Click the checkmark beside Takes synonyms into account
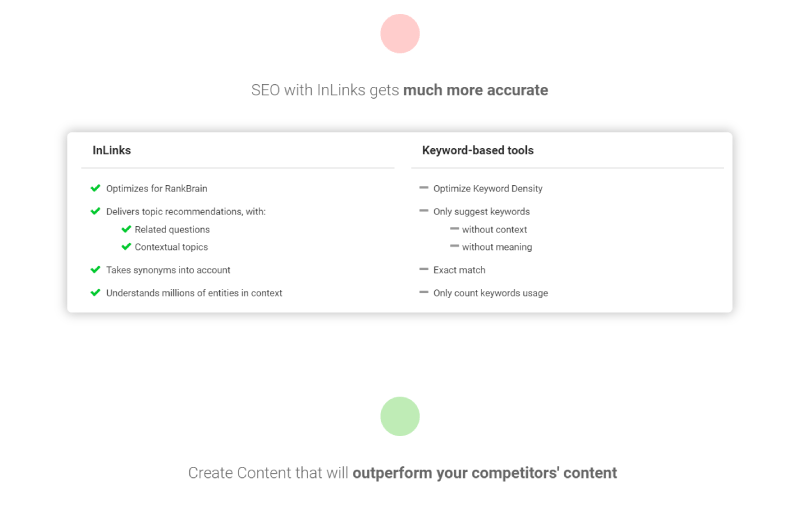The height and width of the screenshot is (530, 800). pyautogui.click(x=95, y=269)
